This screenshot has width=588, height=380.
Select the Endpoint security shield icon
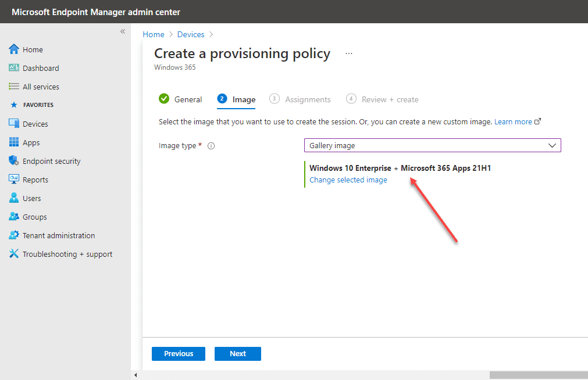(14, 161)
